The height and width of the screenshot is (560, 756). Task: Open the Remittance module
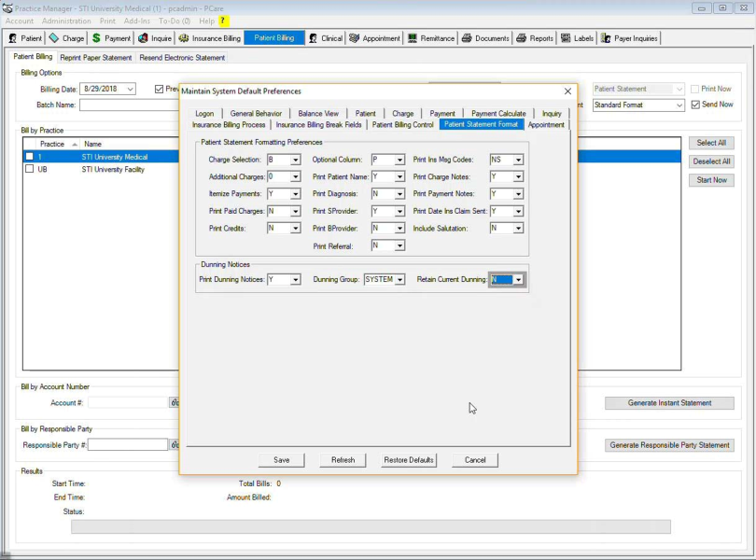(431, 38)
